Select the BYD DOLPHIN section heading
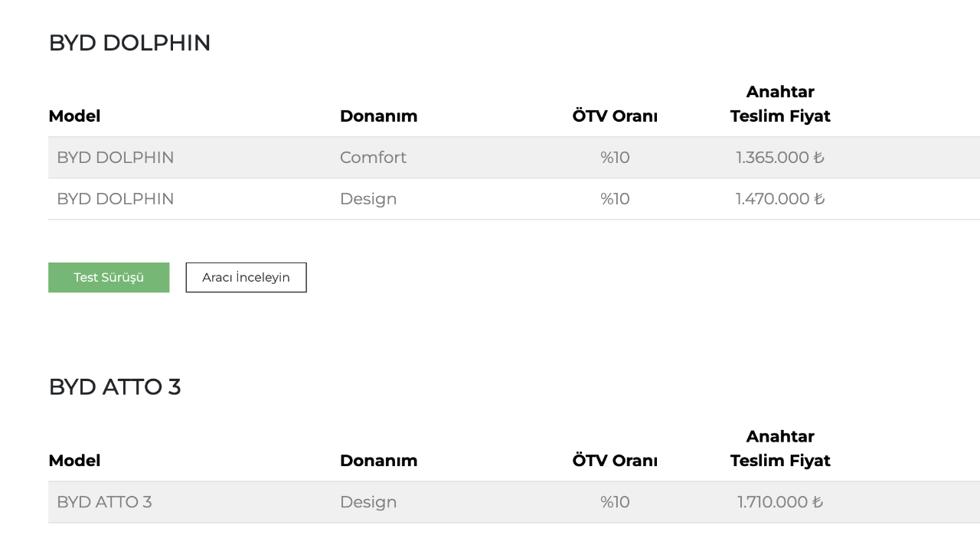This screenshot has height=551, width=980. [x=129, y=43]
